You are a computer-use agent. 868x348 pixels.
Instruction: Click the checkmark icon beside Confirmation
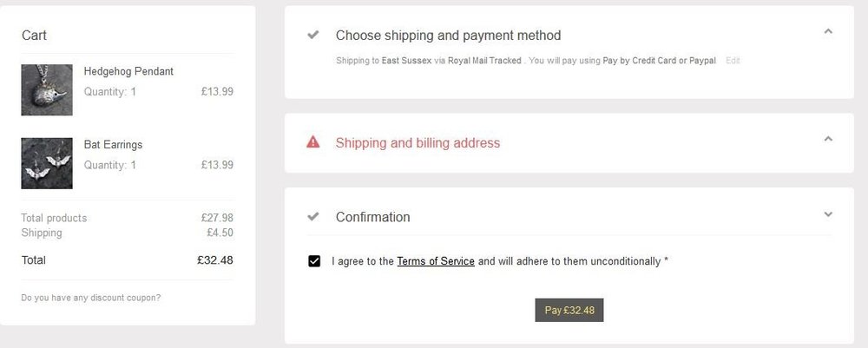pyautogui.click(x=313, y=216)
